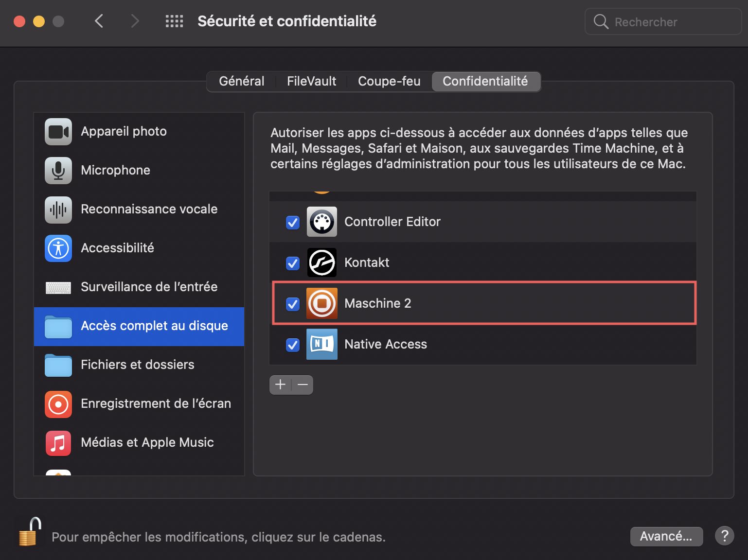Image resolution: width=748 pixels, height=560 pixels.
Task: Click the padlock to prevent changes
Action: (x=30, y=532)
